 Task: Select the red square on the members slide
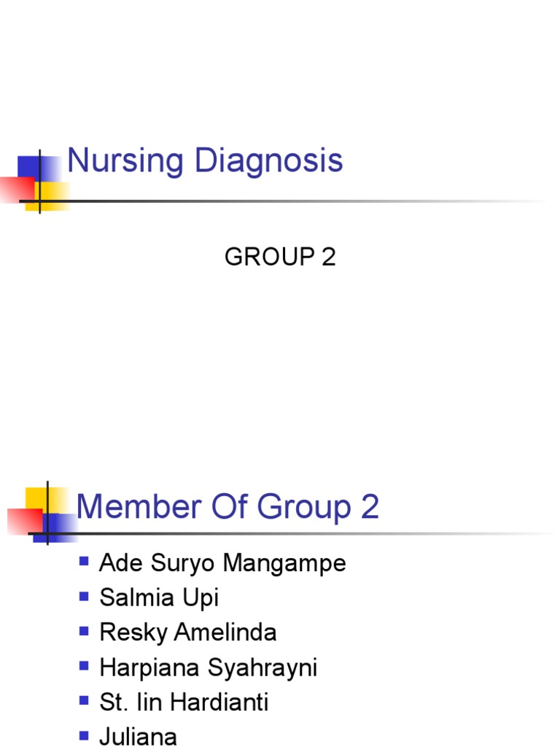23,521
